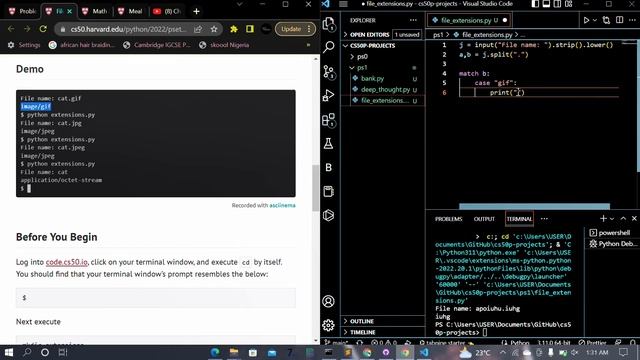Open Customize Layout in VS Code title bar
The image size is (640, 360).
(569, 4)
